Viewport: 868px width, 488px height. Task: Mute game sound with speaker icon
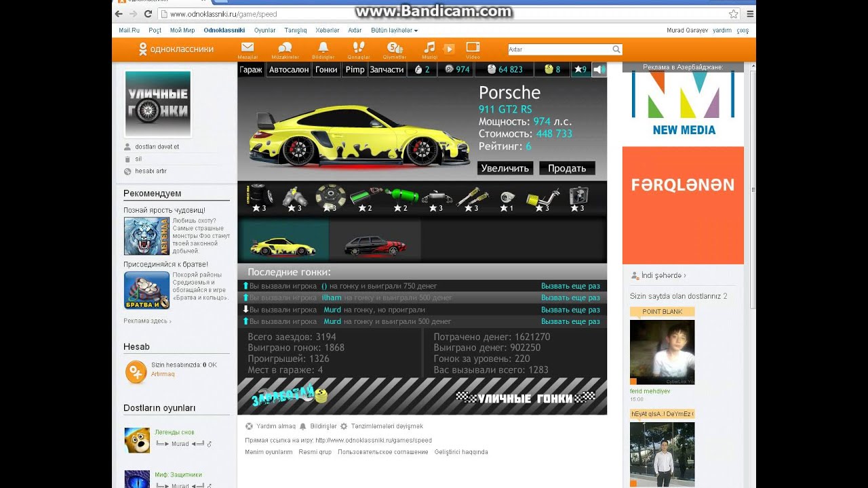point(599,69)
